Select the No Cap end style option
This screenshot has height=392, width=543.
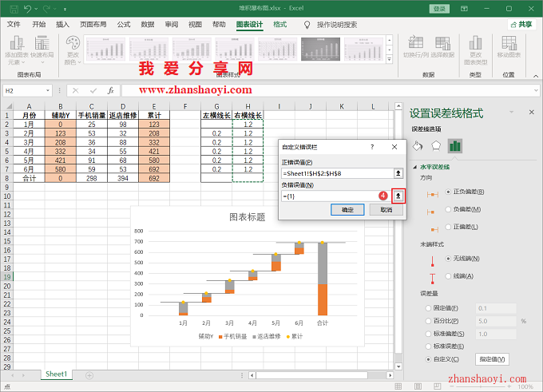click(449, 259)
